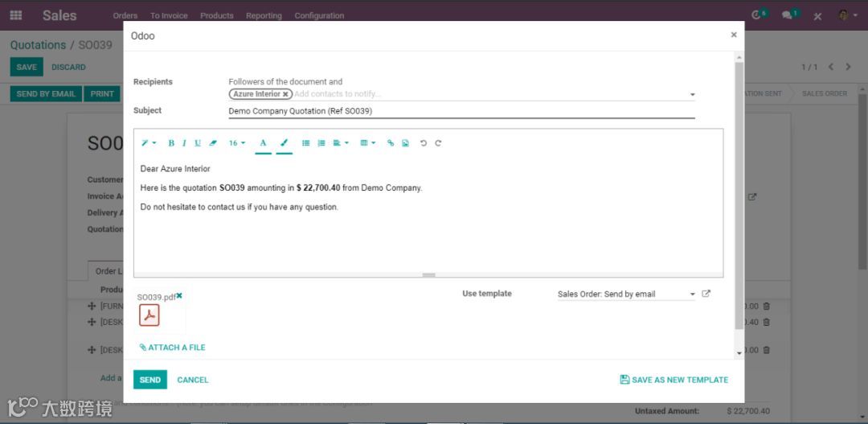Remove the Azure Interior recipient tag

click(x=285, y=94)
